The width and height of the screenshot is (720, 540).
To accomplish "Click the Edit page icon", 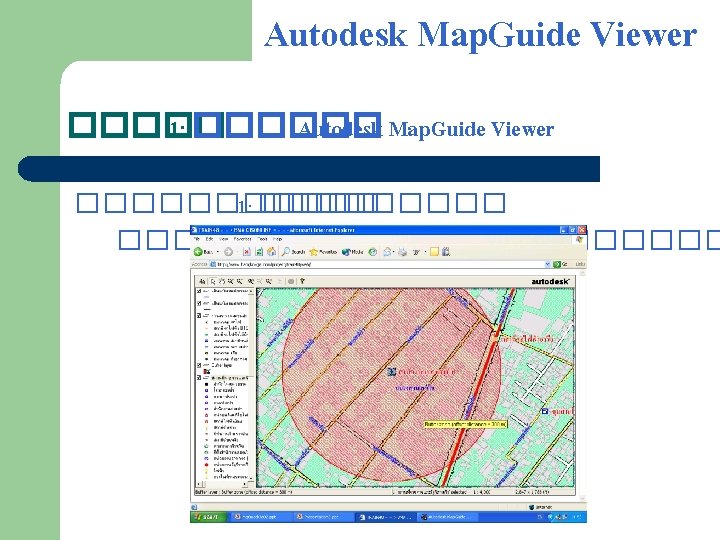I will click(x=416, y=252).
